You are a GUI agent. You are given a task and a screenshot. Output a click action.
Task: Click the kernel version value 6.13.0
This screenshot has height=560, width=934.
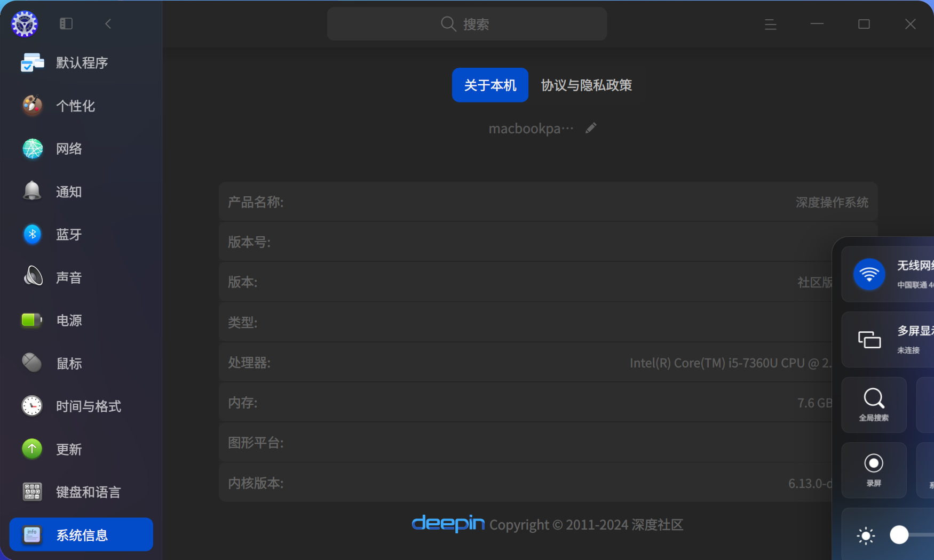810,483
